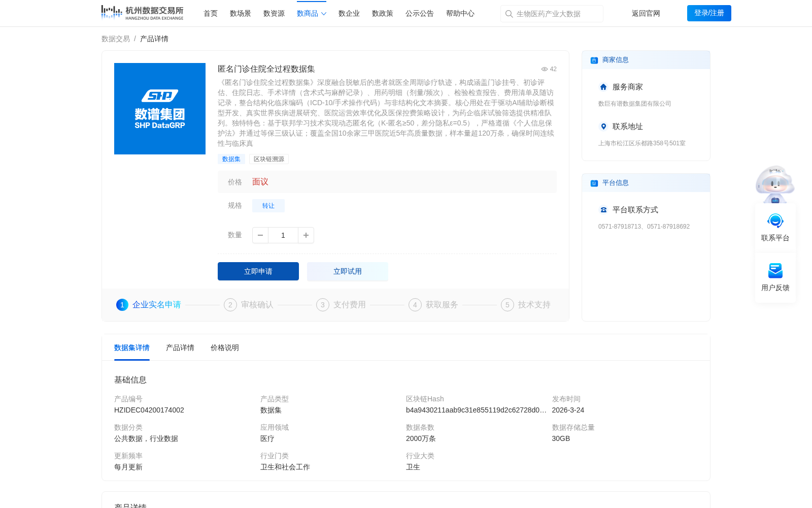Click the Hangzhou Data Exchange logo
Screen dimensions: 812x508
pos(142,13)
